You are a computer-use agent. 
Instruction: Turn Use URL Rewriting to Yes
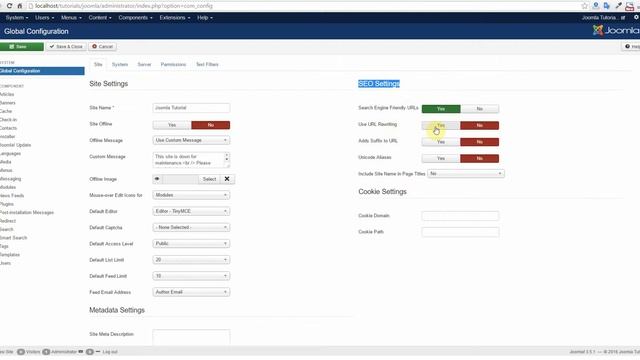pos(441,125)
